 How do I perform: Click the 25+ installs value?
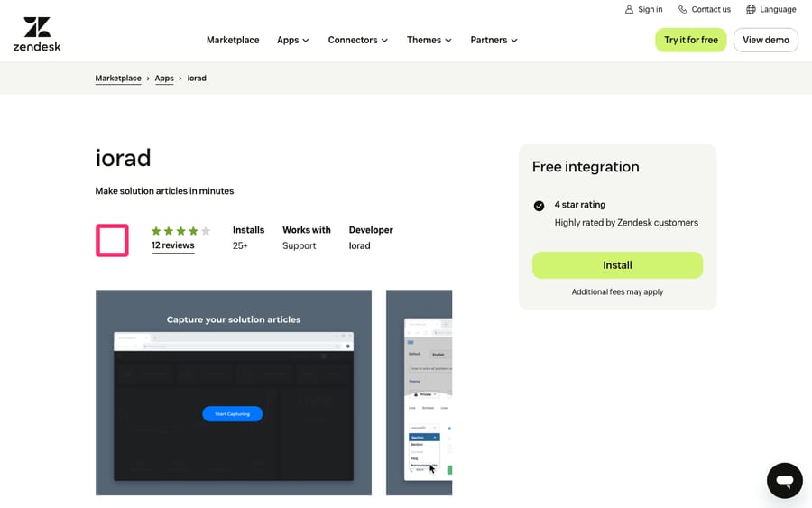[x=240, y=246]
